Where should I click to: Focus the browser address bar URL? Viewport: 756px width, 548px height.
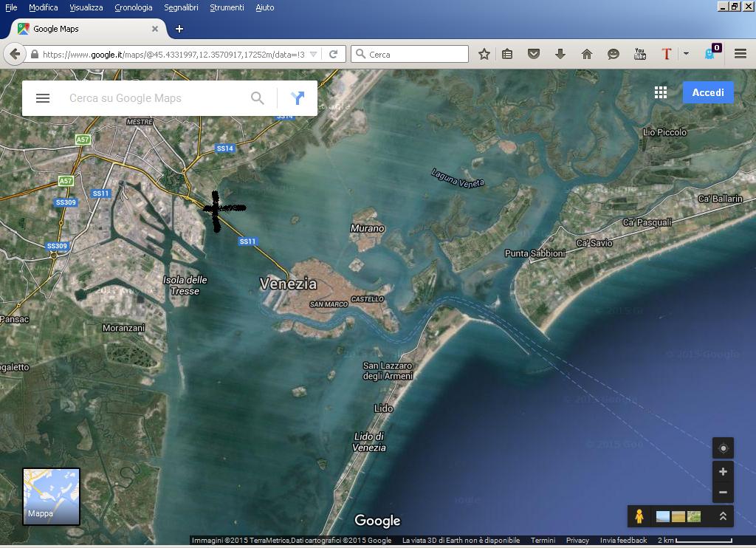pos(173,55)
